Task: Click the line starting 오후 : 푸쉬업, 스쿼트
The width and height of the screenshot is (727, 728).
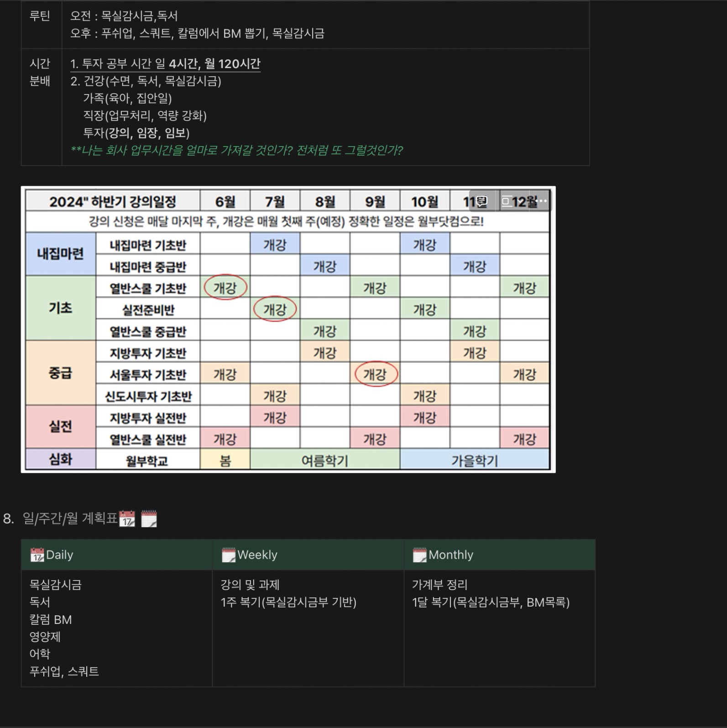Action: coord(197,33)
